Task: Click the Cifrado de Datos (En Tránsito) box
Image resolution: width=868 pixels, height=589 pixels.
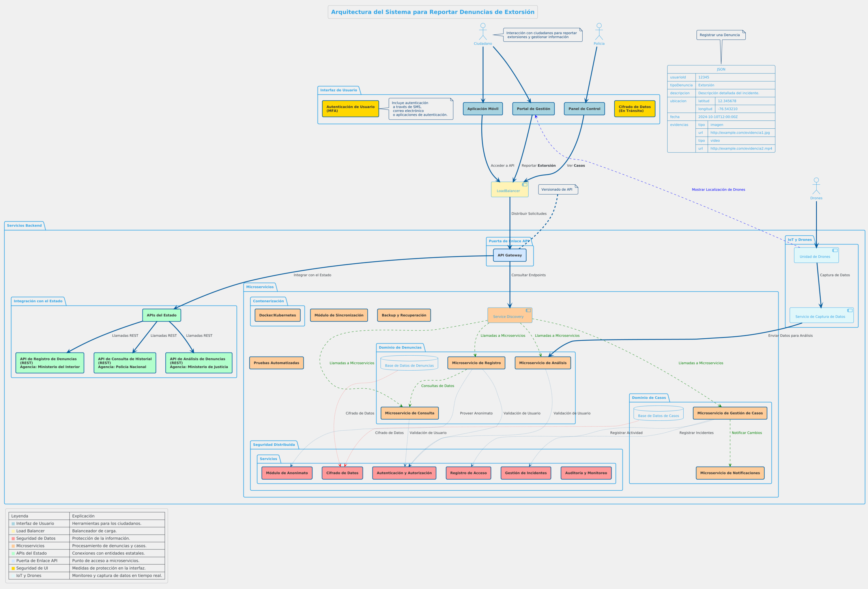Action: pyautogui.click(x=634, y=109)
